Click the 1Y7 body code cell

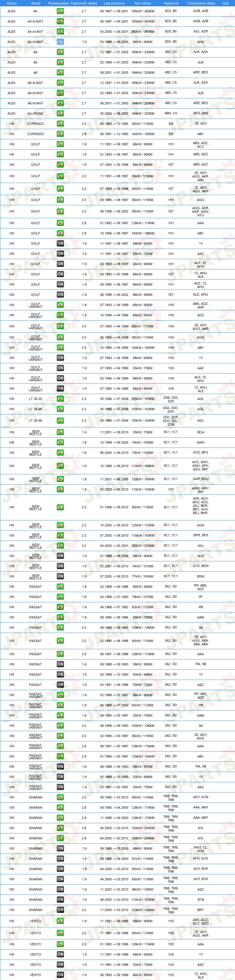coord(171,490)
